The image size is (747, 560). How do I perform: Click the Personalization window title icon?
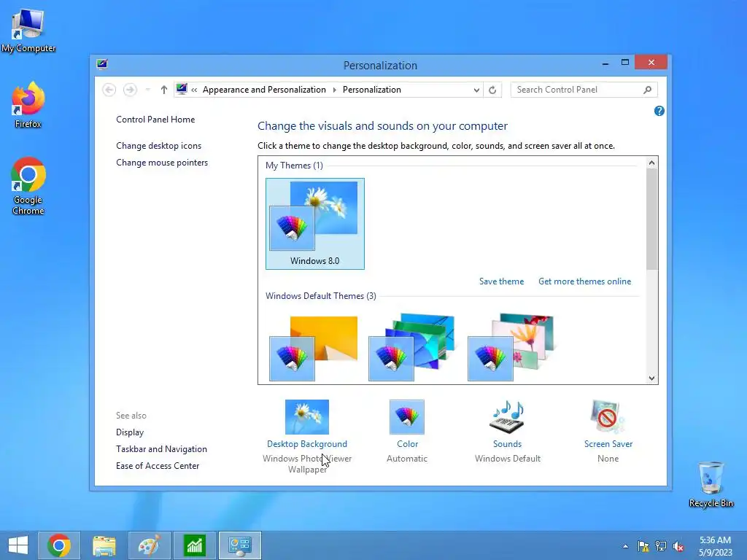102,64
